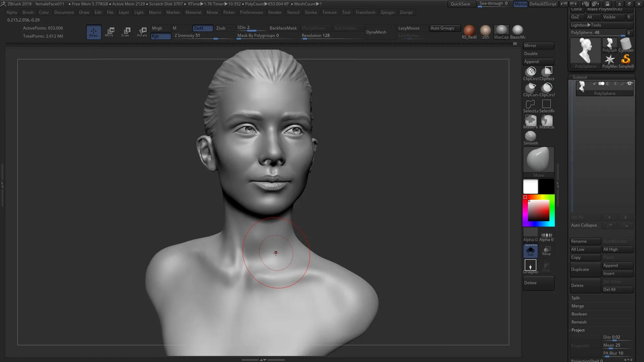Expand the Boolean section
This screenshot has height=362, width=644.
pos(579,314)
